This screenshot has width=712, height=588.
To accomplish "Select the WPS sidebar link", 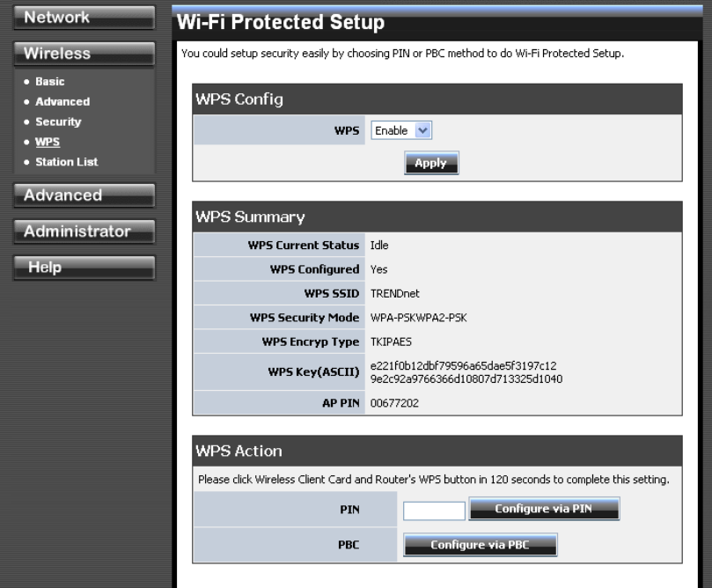I will [48, 142].
